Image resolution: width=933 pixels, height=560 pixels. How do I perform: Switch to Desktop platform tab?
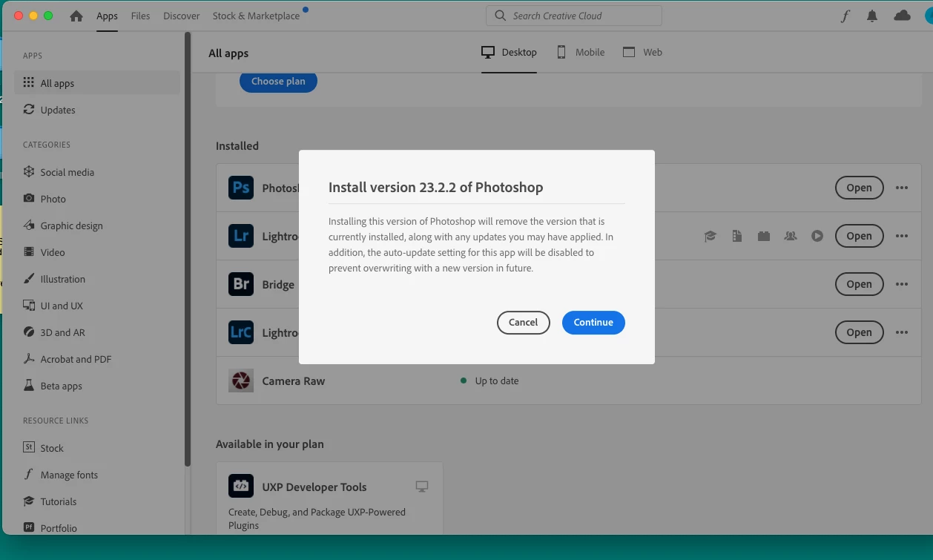[x=509, y=52]
